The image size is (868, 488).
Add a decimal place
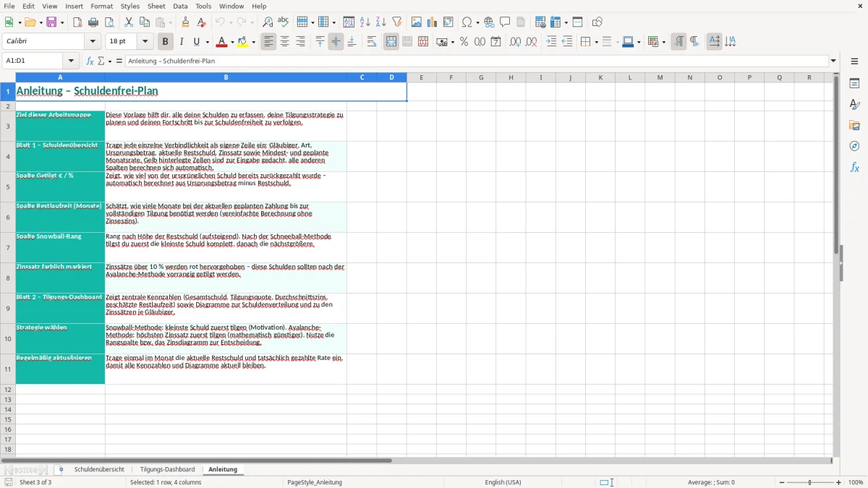pyautogui.click(x=515, y=42)
